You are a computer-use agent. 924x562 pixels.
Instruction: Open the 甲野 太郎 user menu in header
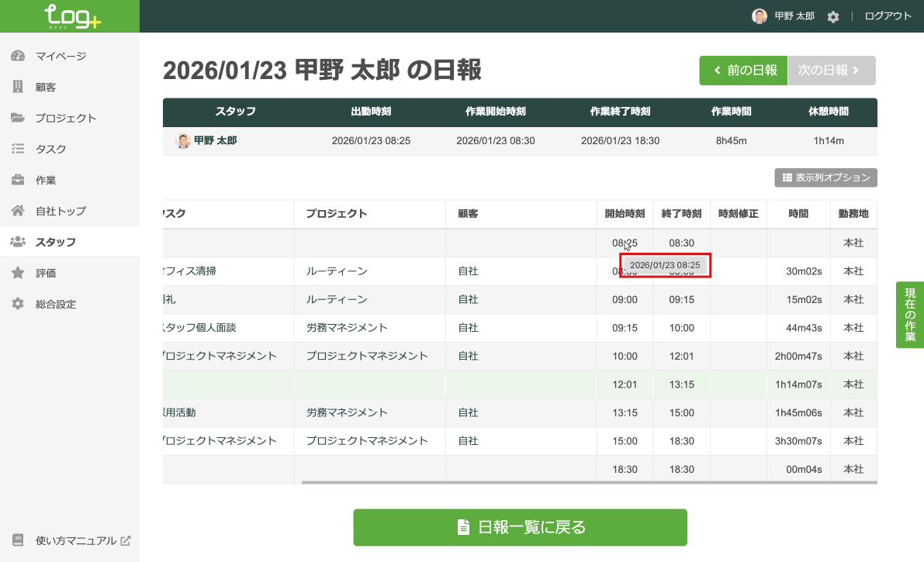784,16
